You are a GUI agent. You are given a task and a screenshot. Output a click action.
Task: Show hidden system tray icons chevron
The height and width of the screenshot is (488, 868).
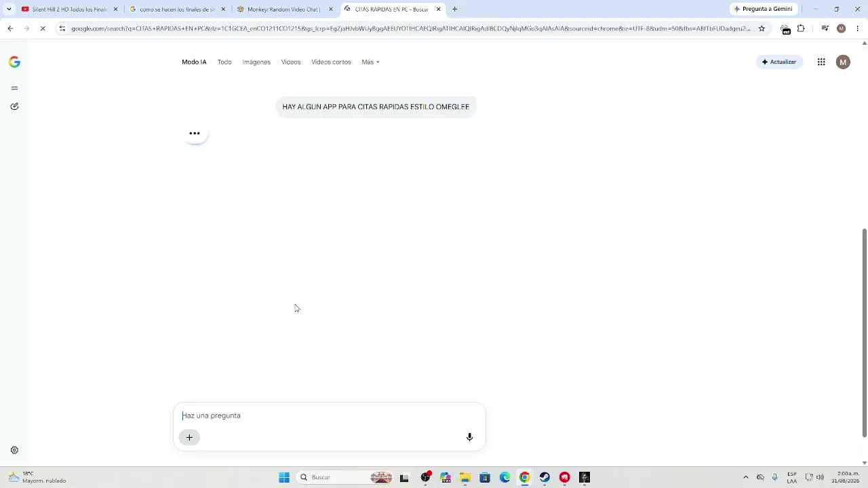[x=746, y=478]
